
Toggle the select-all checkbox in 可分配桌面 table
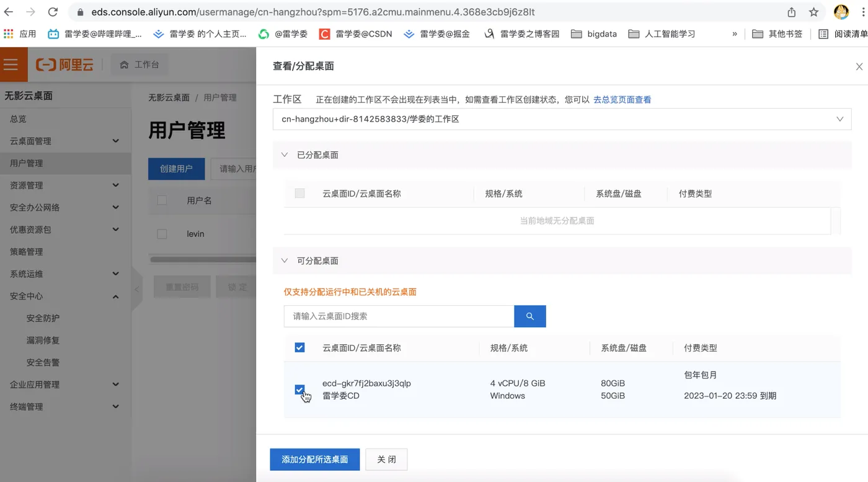click(299, 347)
